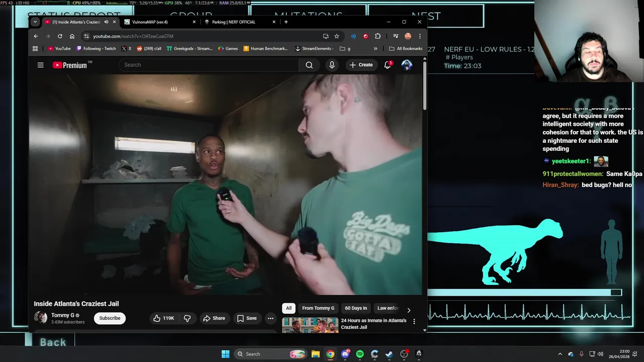Viewport: 644px width, 362px height.
Task: Bookmark this page with the star icon
Action: (x=337, y=36)
